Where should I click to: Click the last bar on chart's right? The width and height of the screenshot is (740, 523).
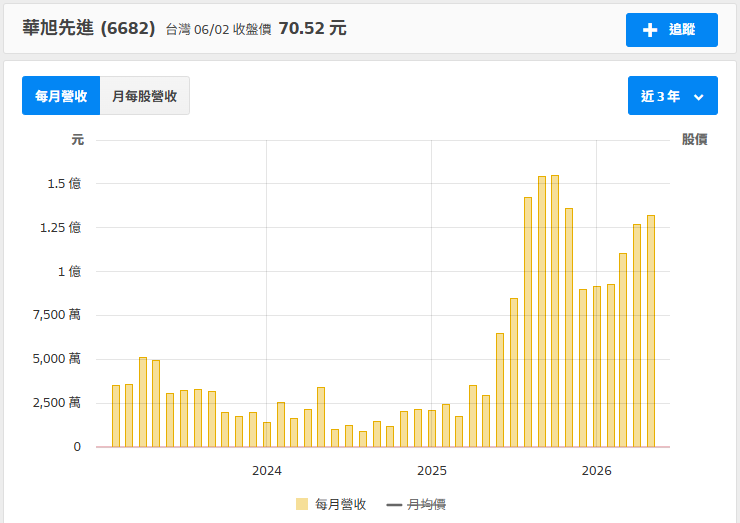click(651, 331)
